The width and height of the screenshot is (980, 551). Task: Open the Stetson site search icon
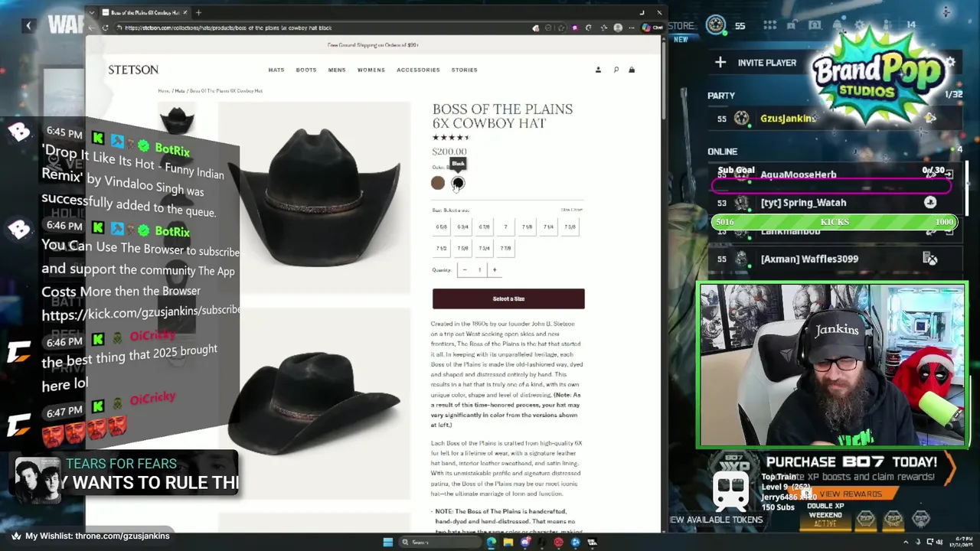click(616, 70)
